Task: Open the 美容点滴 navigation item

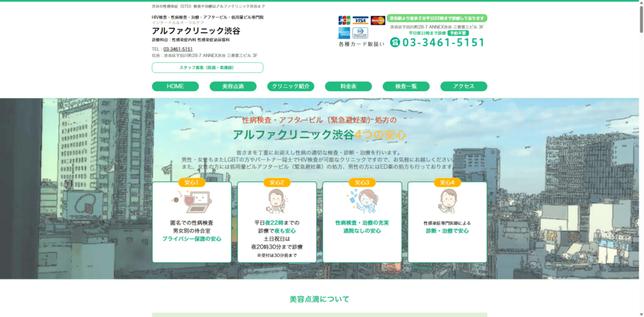Action: (233, 86)
